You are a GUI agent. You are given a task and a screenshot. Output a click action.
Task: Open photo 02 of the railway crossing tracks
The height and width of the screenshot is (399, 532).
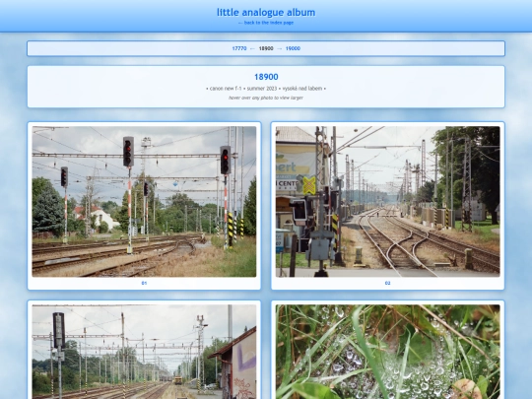click(388, 202)
